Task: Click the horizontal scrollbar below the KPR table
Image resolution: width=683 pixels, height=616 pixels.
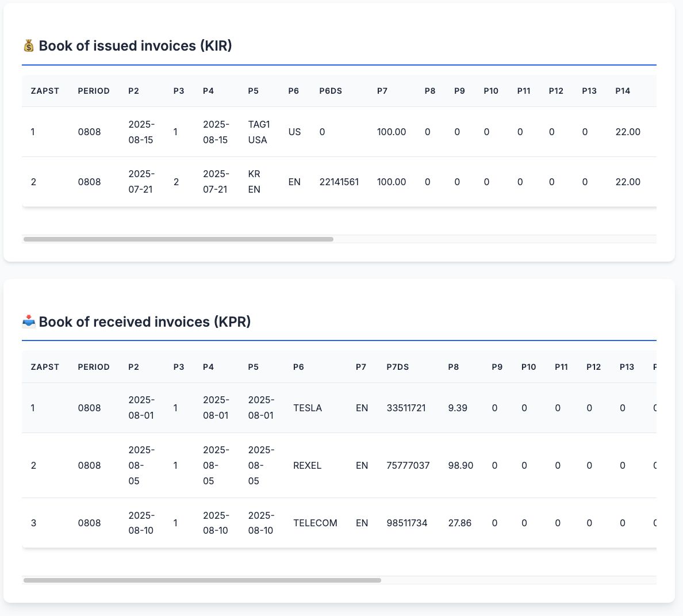Action: click(201, 580)
